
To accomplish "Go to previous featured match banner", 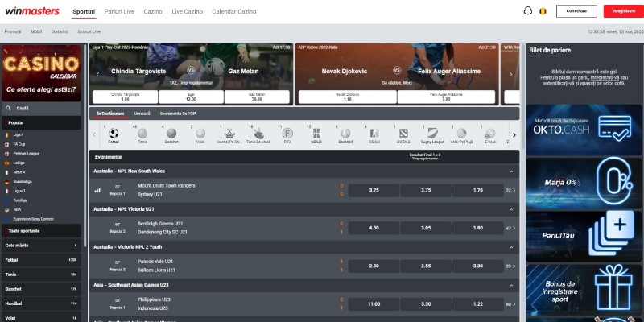I will click(97, 74).
